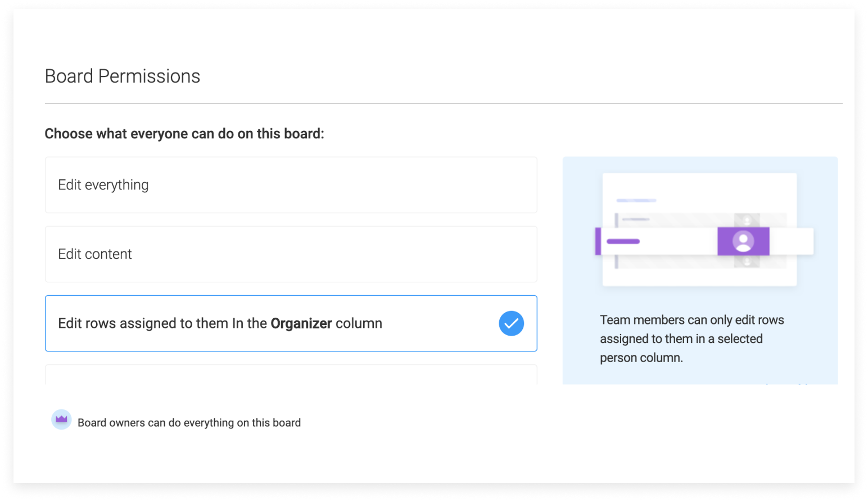Click the Board Permissions heading
Viewport: 868px width, 501px height.
(122, 76)
